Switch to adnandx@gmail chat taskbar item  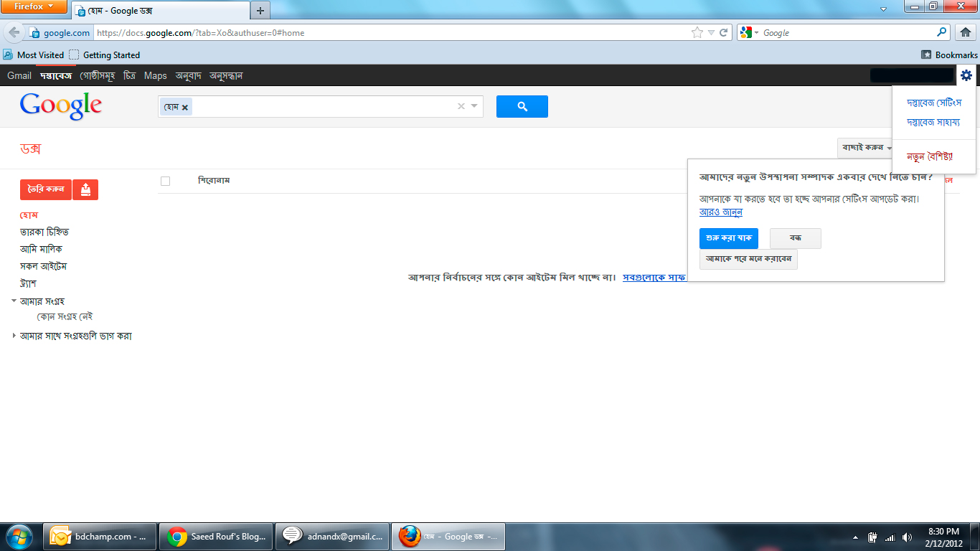coord(333,536)
